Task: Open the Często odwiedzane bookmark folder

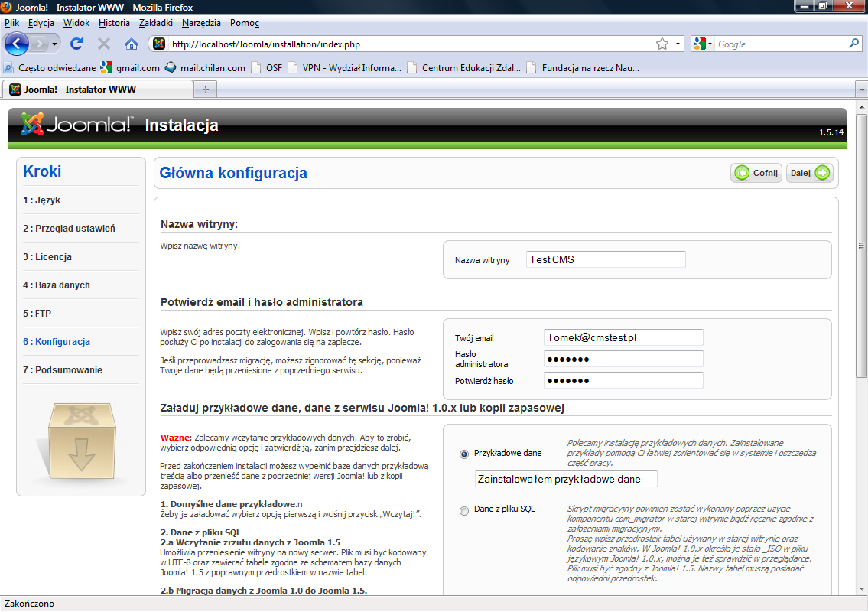Action: coord(50,67)
